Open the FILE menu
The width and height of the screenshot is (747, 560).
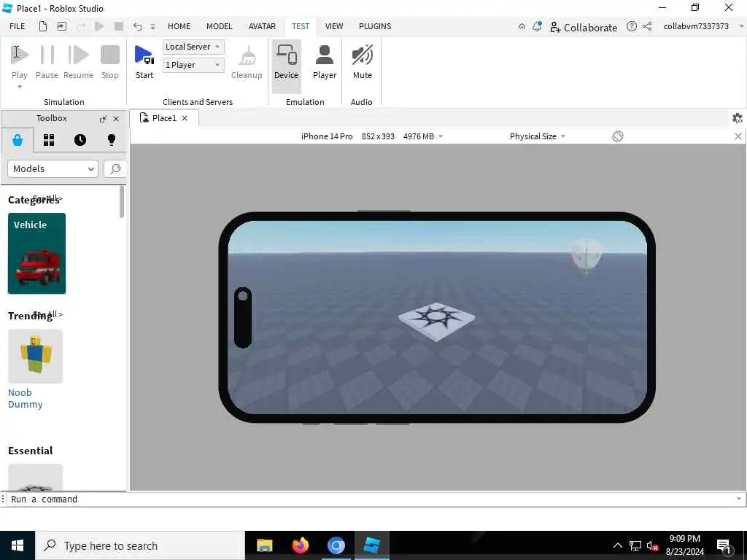click(18, 26)
